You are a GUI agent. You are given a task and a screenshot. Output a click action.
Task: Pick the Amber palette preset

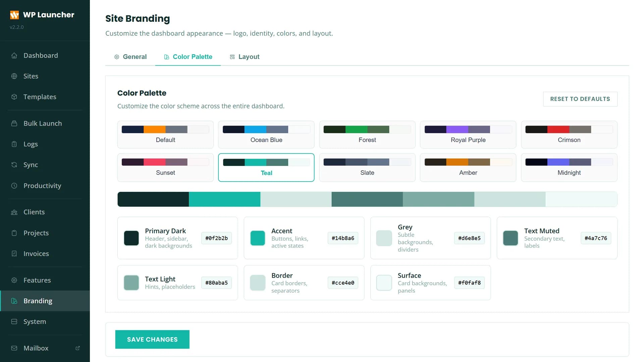point(468,168)
